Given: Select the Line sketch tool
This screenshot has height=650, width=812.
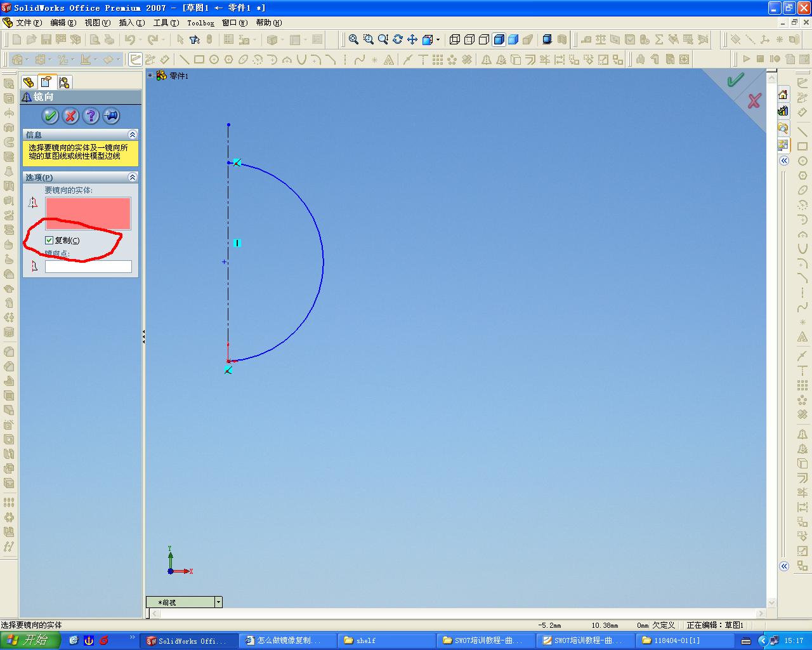Looking at the screenshot, I should [185, 60].
